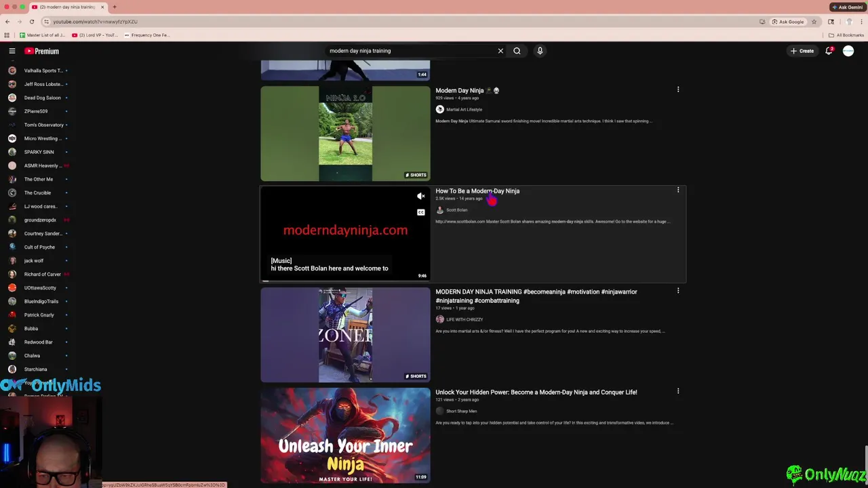Visit the Martial Art Lifestyle channel
This screenshot has height=488, width=868.
coord(464,109)
